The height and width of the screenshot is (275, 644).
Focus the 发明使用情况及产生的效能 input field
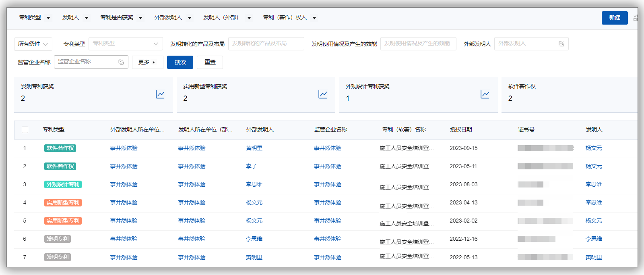point(418,44)
